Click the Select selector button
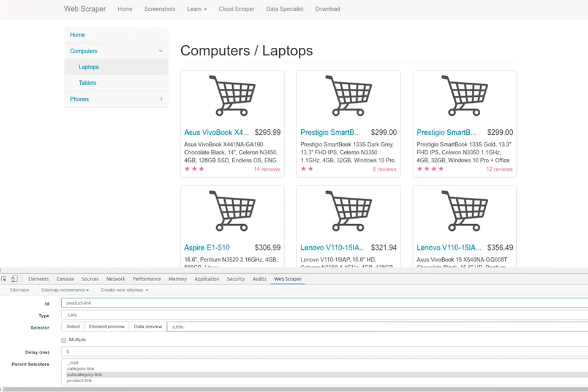 (73, 326)
